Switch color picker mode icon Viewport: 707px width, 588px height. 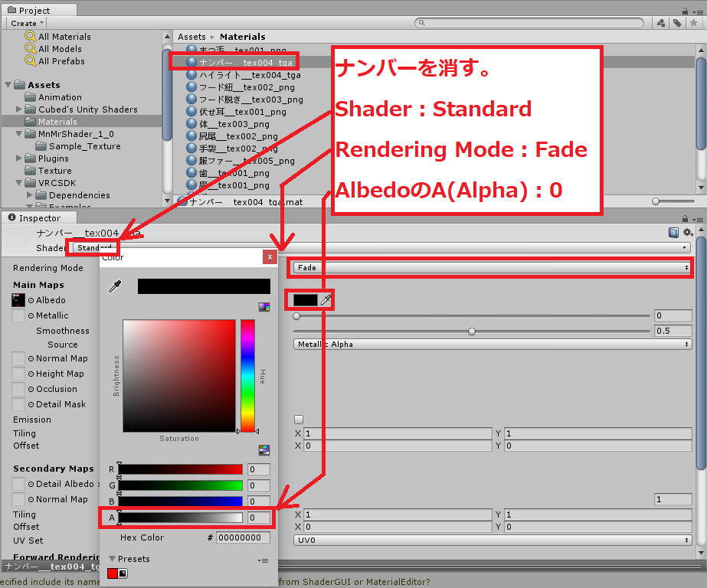(264, 307)
